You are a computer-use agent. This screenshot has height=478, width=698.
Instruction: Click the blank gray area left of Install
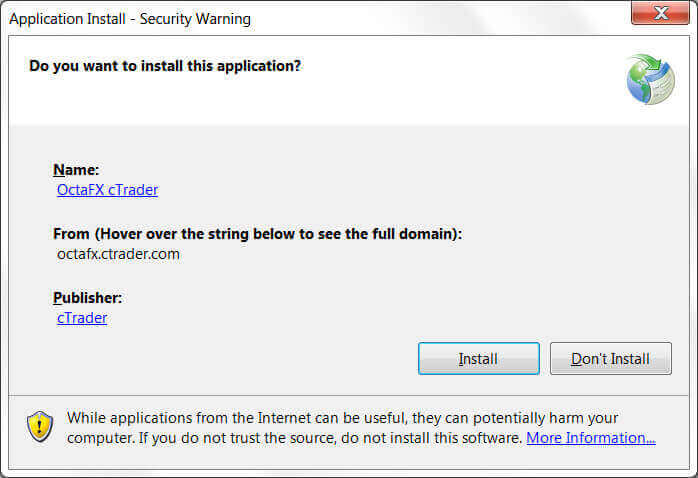tap(250, 359)
